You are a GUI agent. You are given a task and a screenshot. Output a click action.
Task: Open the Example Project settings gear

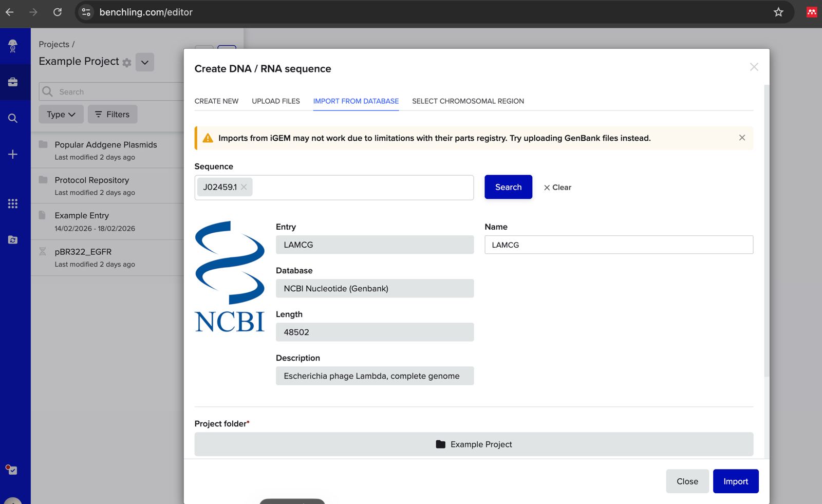[127, 63]
